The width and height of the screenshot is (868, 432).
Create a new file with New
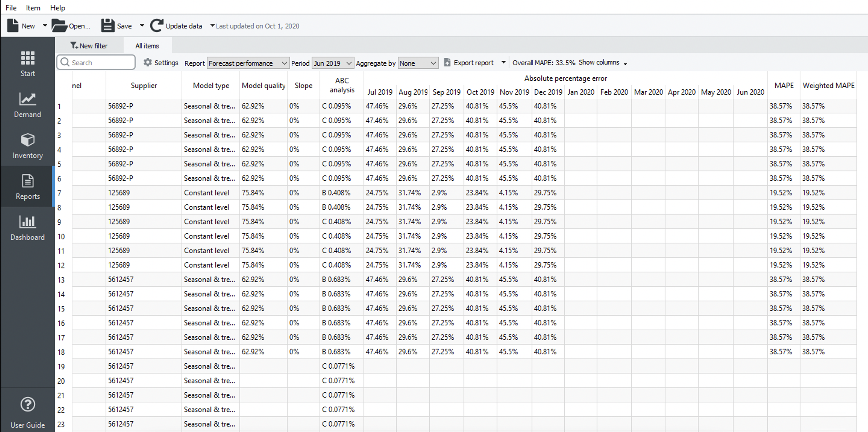pyautogui.click(x=21, y=26)
